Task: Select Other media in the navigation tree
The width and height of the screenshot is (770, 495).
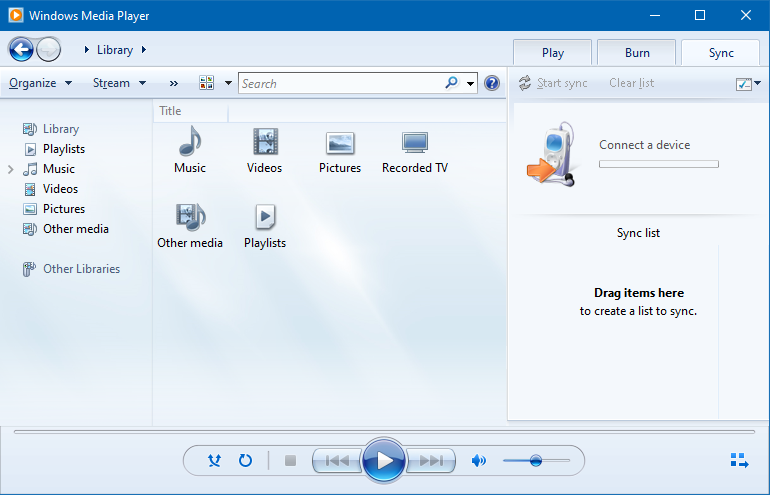Action: pos(76,229)
